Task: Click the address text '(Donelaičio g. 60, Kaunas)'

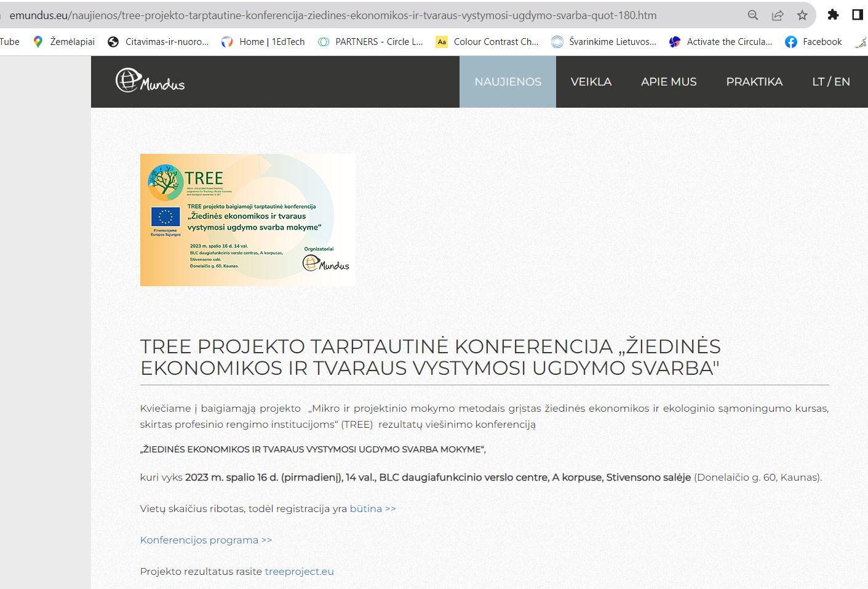Action: [758, 477]
